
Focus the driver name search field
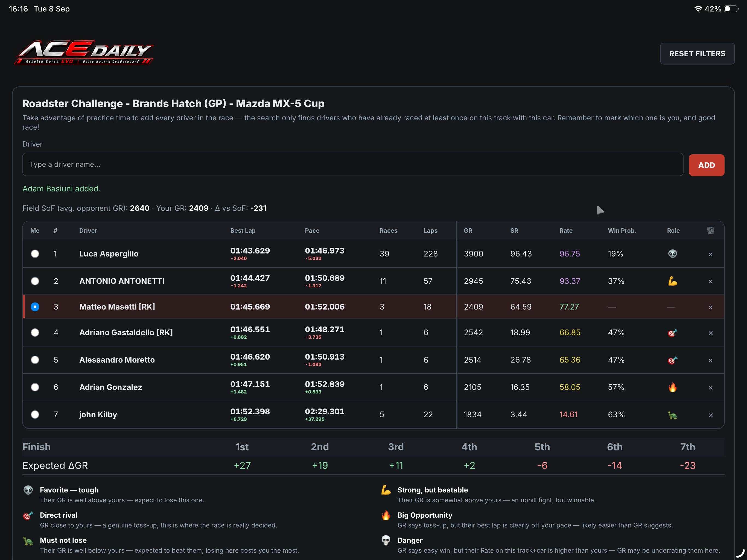tap(353, 165)
